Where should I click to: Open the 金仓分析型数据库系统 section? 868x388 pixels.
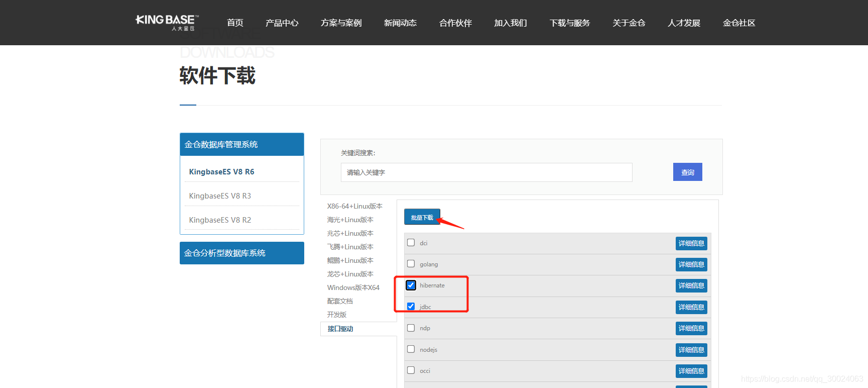(x=242, y=253)
